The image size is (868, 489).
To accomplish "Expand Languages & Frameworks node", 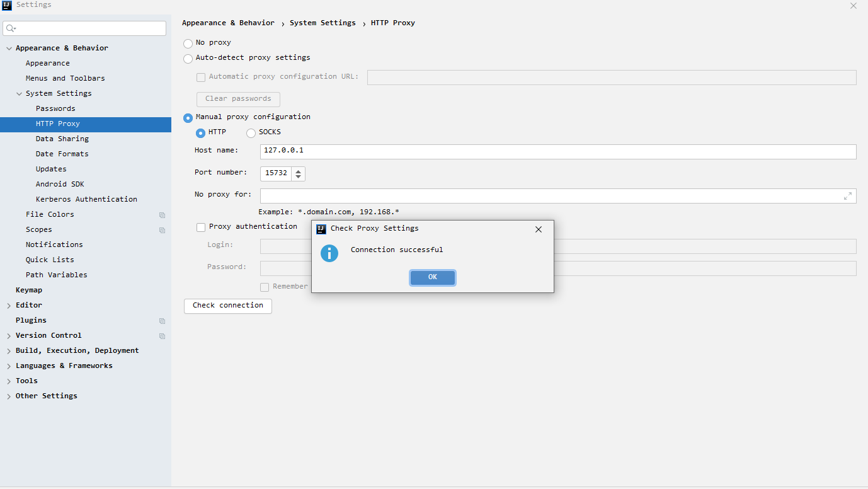I will tap(9, 366).
